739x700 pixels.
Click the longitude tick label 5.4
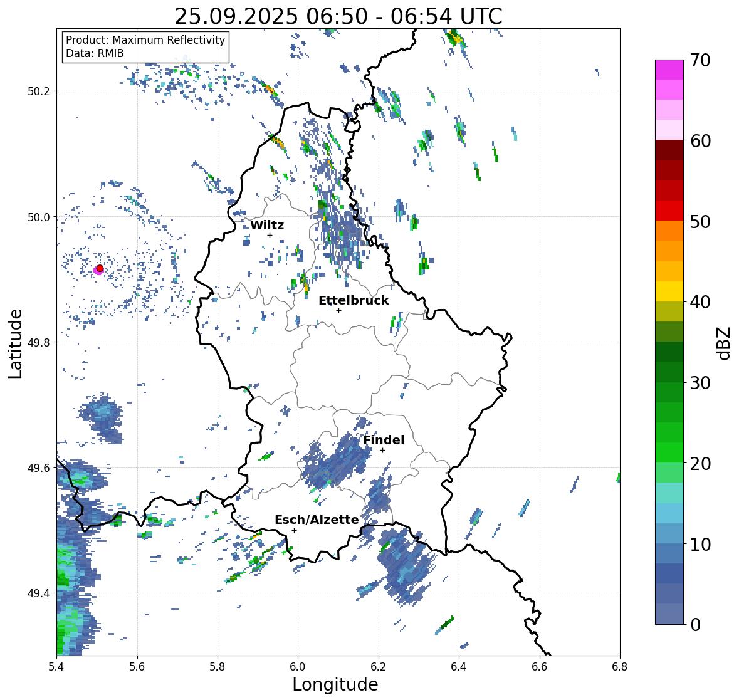(x=56, y=667)
